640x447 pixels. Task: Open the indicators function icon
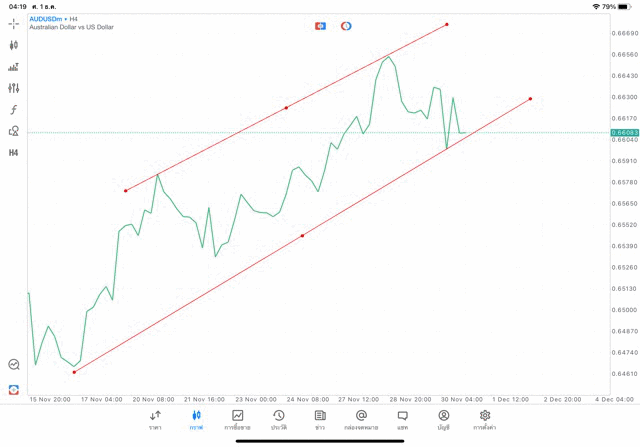pyautogui.click(x=14, y=110)
